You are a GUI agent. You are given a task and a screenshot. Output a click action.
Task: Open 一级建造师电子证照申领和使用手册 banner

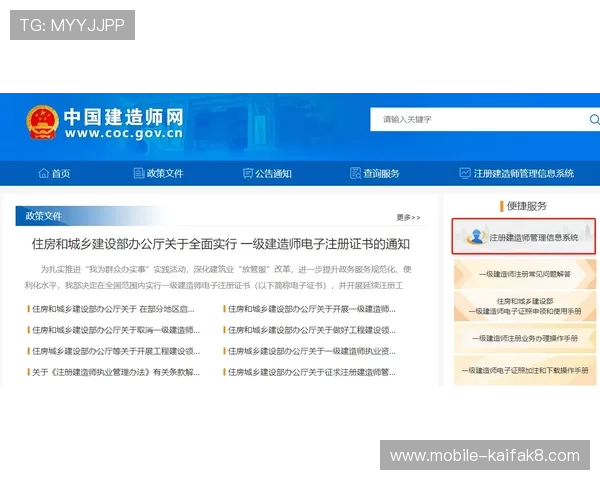(x=525, y=306)
